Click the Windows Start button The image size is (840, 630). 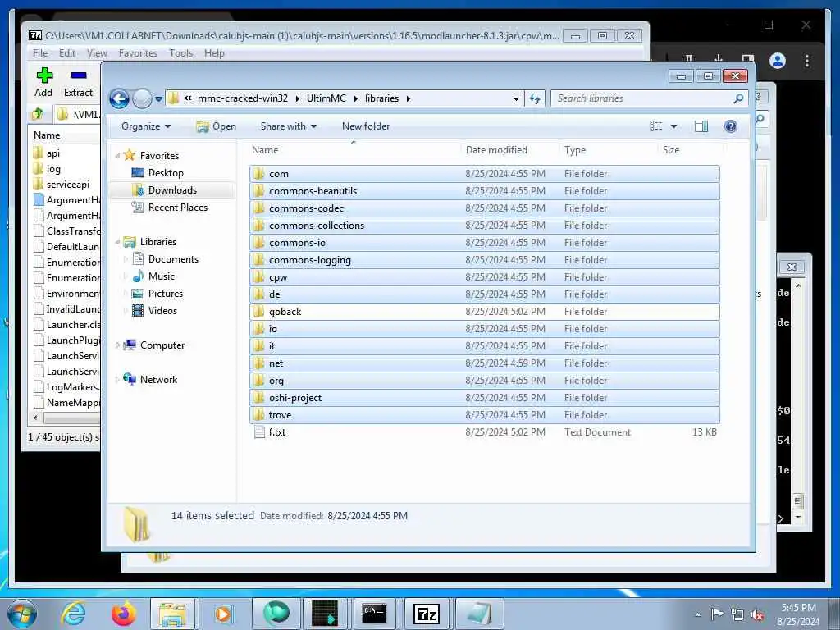pyautogui.click(x=21, y=614)
